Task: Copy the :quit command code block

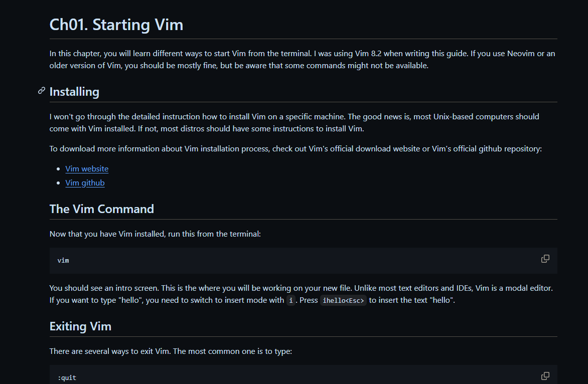Action: click(545, 376)
